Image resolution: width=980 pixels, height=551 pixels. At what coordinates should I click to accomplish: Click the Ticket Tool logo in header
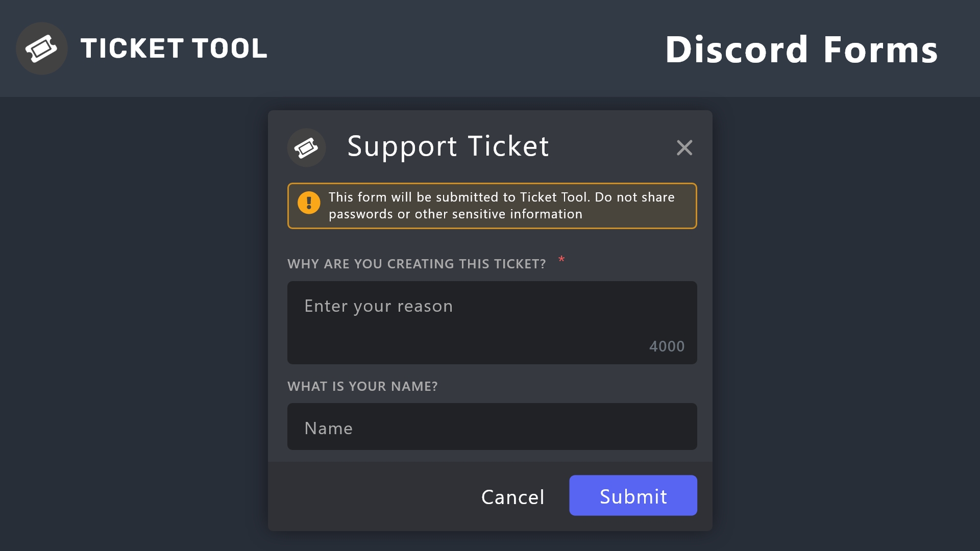pyautogui.click(x=42, y=48)
